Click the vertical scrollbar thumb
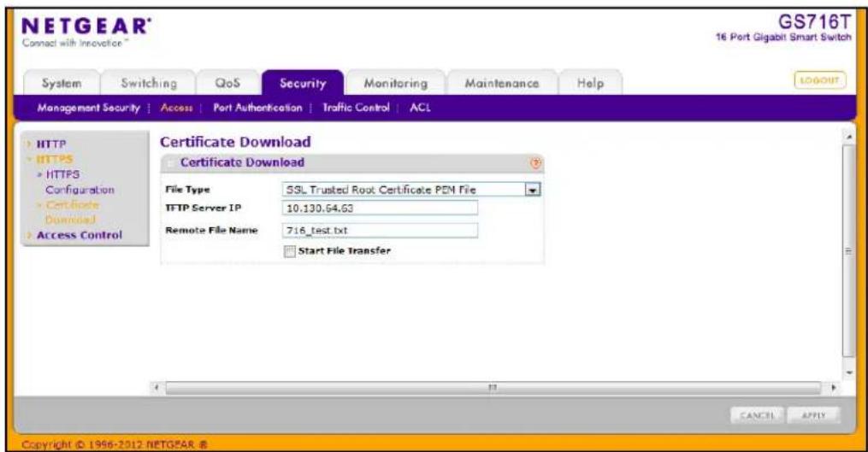This screenshot has height=452, width=868. 848,251
